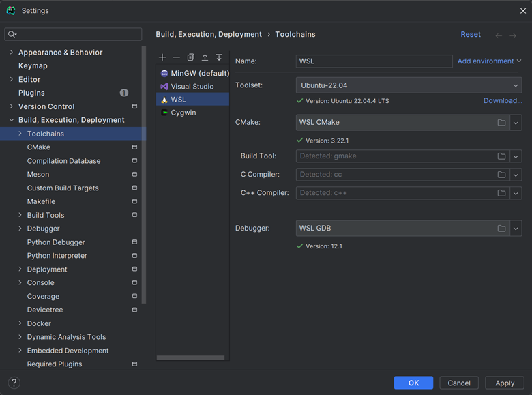Select the Cygwin toolchain
The width and height of the screenshot is (532, 395).
(193, 113)
